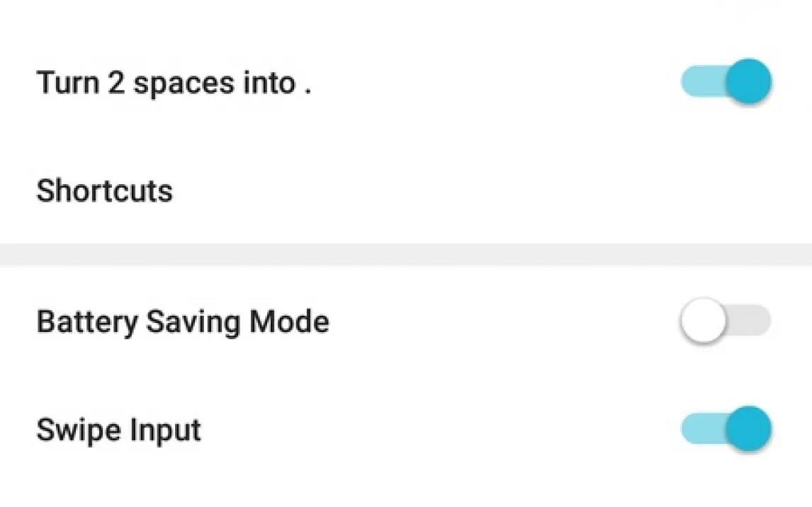The image size is (812, 507).
Task: Click light-blue track of Turn 2 spaces toggle
Action: (x=697, y=82)
